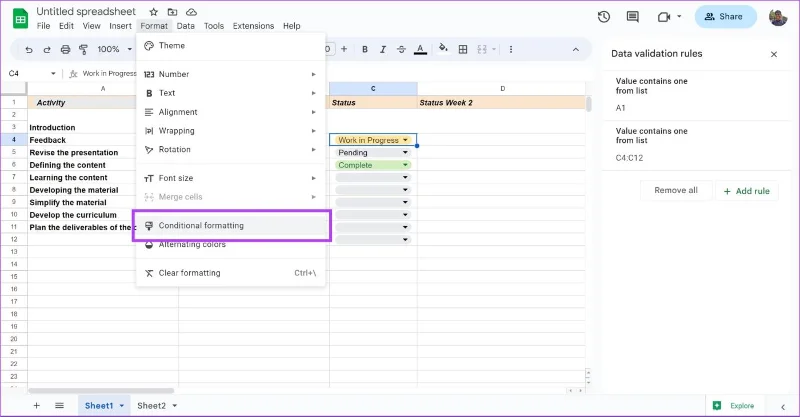Open more toolbar options (three dots)
Screen dimensions: 800x417
tap(511, 49)
